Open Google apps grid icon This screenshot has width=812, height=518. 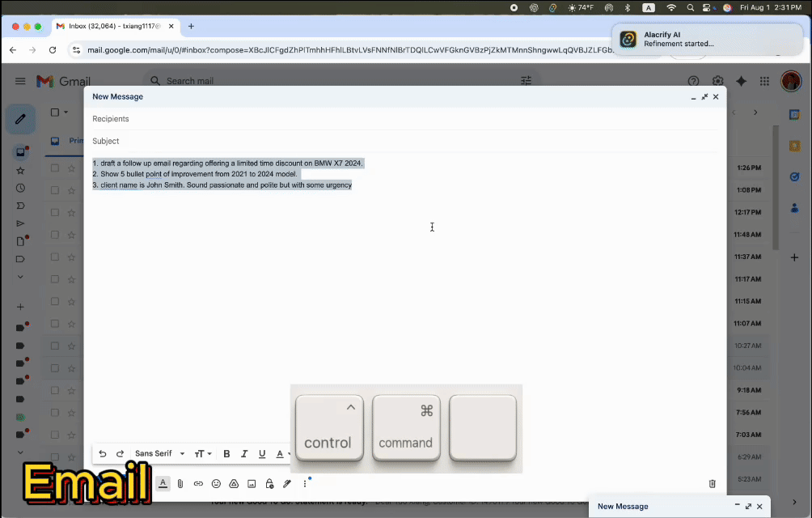point(764,81)
